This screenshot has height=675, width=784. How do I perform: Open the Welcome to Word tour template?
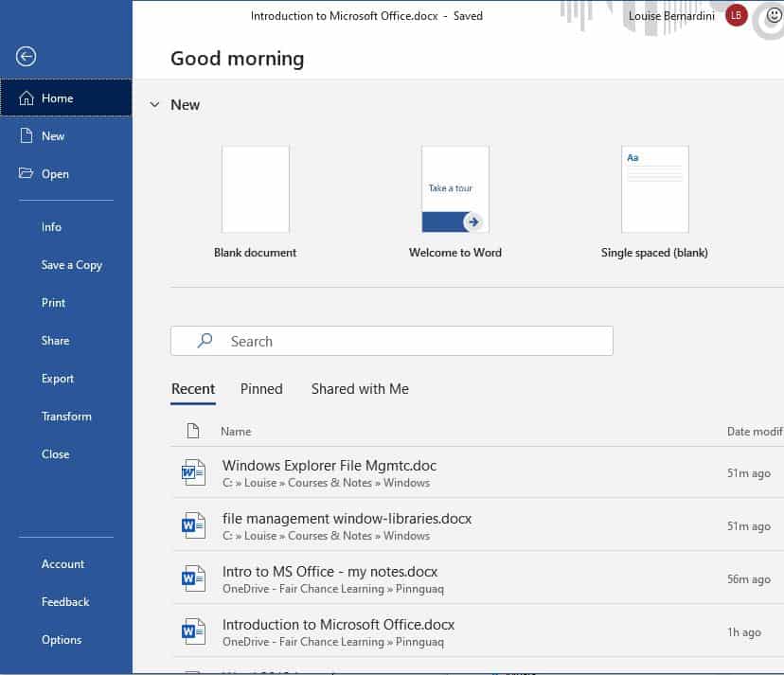click(455, 189)
